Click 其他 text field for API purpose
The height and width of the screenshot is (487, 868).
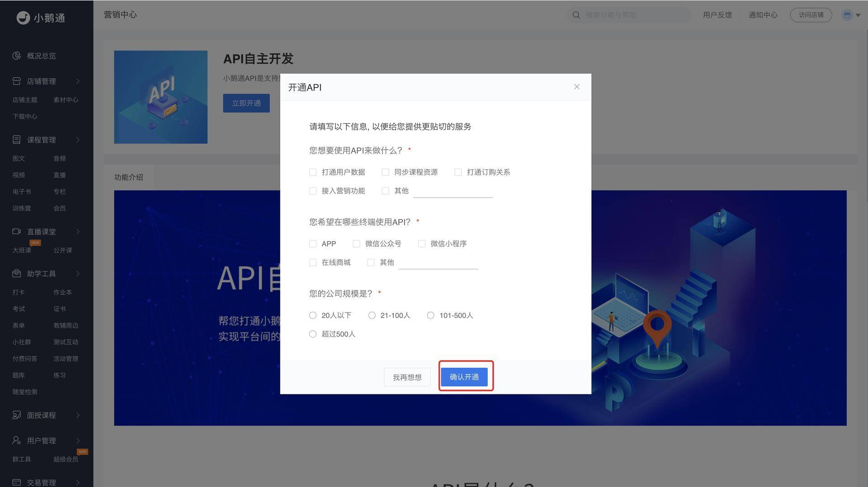[453, 191]
